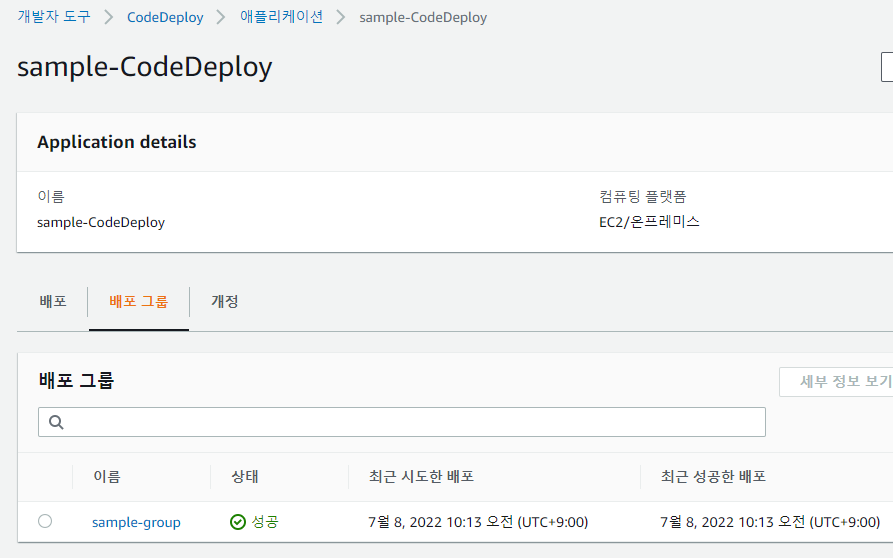The width and height of the screenshot is (893, 558).
Task: Go to the CodeDeploy breadcrumb link
Action: 165,17
